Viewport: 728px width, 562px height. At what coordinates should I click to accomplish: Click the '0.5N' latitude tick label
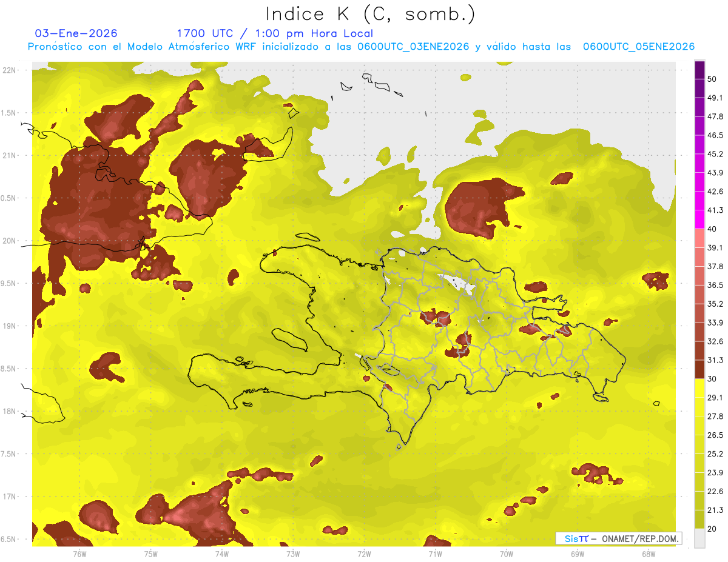[x=9, y=198]
